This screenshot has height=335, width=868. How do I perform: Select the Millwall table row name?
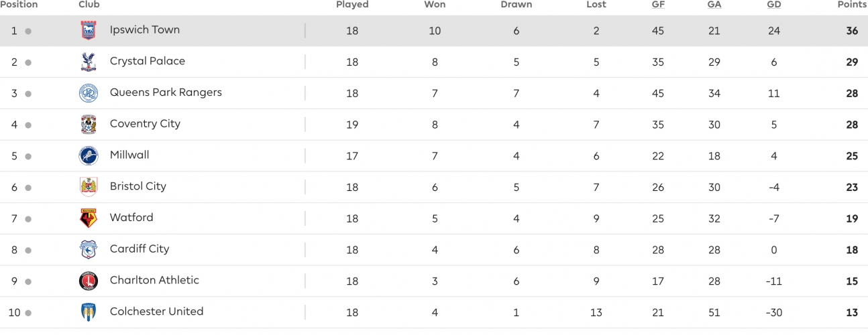[129, 155]
